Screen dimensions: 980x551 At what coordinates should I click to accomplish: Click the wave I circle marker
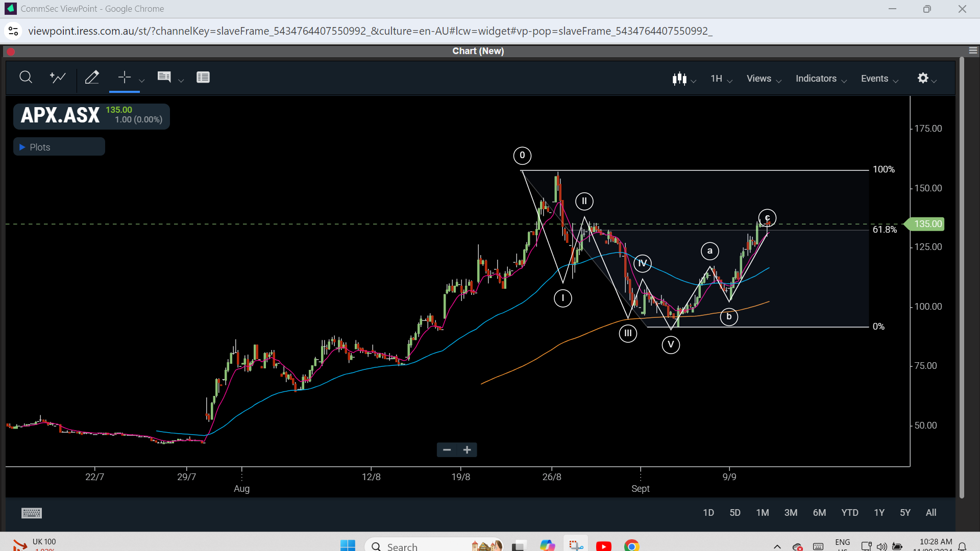[x=563, y=298]
